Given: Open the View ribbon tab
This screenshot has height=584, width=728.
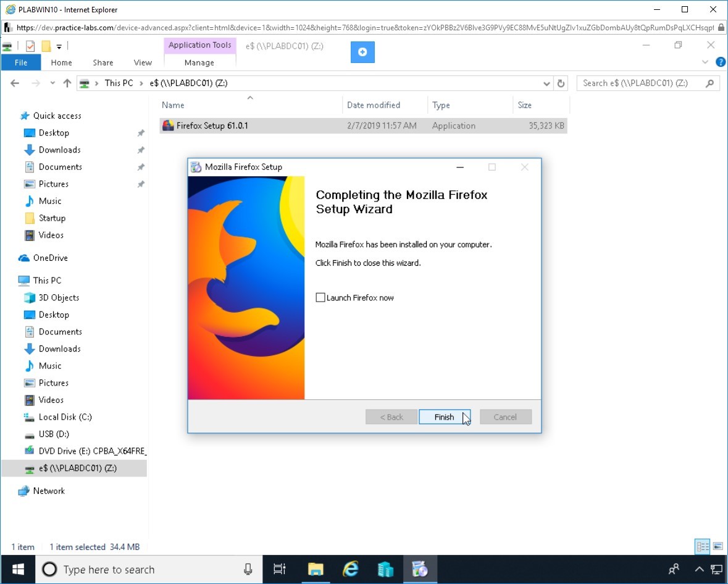Looking at the screenshot, I should pyautogui.click(x=143, y=62).
